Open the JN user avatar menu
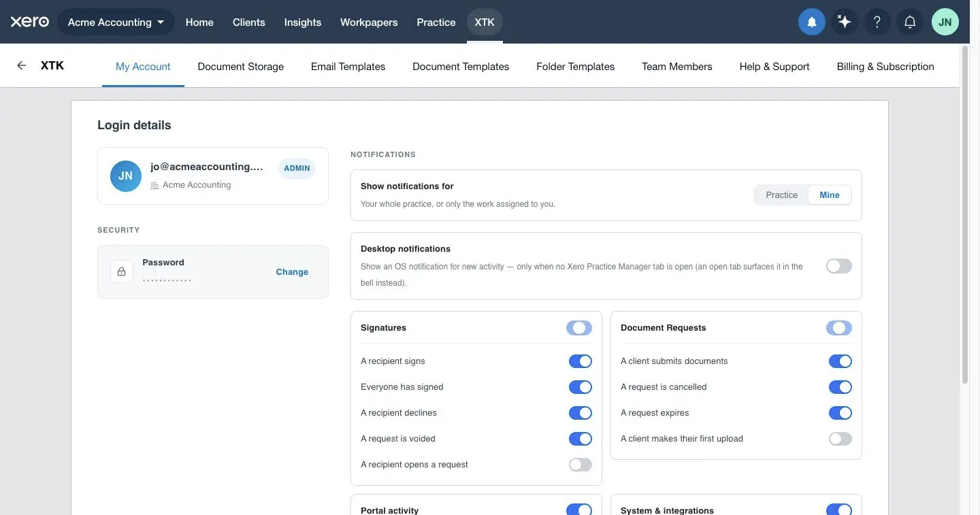 point(945,22)
